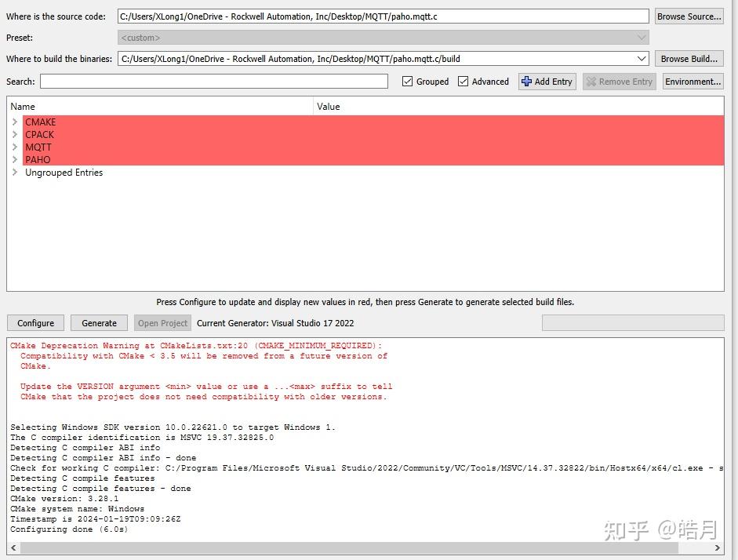Viewport: 738px width, 560px height.
Task: Click the 'Selecting Windows SDK version' log line
Action: [x=173, y=427]
